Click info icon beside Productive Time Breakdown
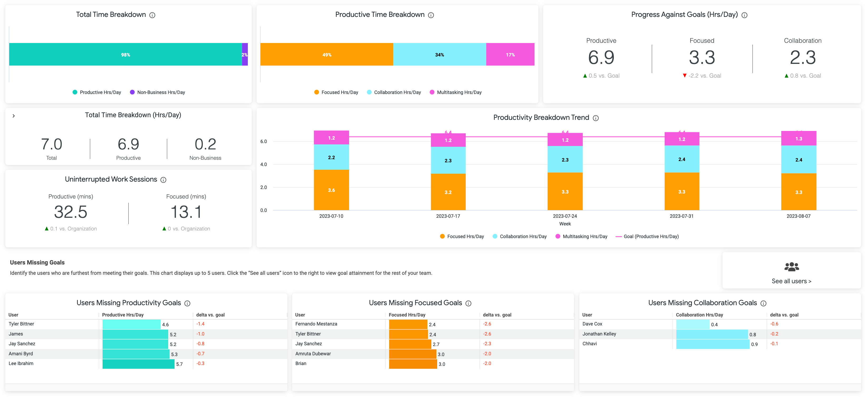This screenshot has width=868, height=397. pyautogui.click(x=431, y=15)
